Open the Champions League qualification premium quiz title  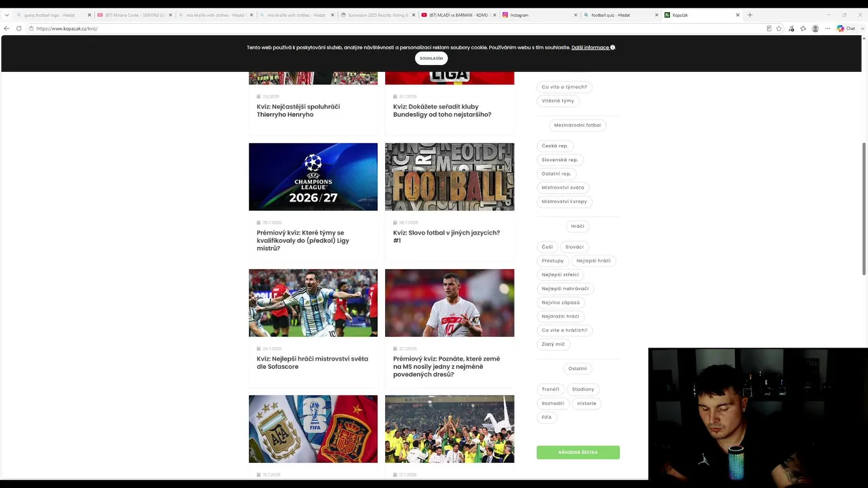303,241
